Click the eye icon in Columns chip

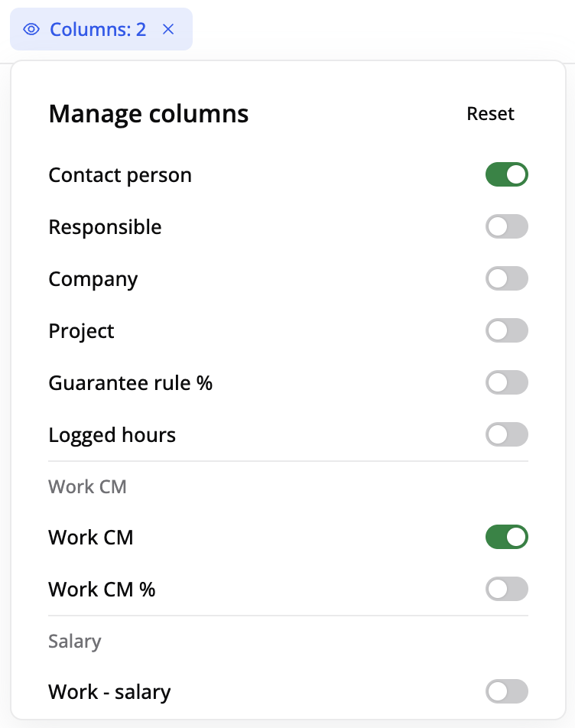[x=31, y=30]
